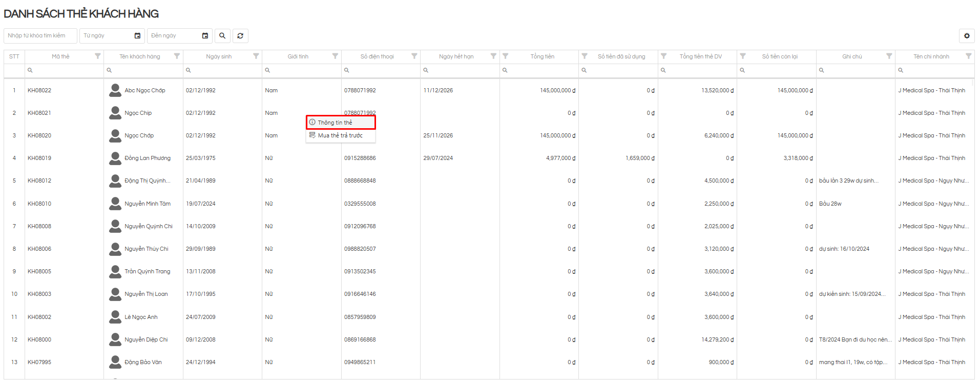Open filter dropdown on Ngày sinh column
980x380 pixels.
click(x=256, y=56)
